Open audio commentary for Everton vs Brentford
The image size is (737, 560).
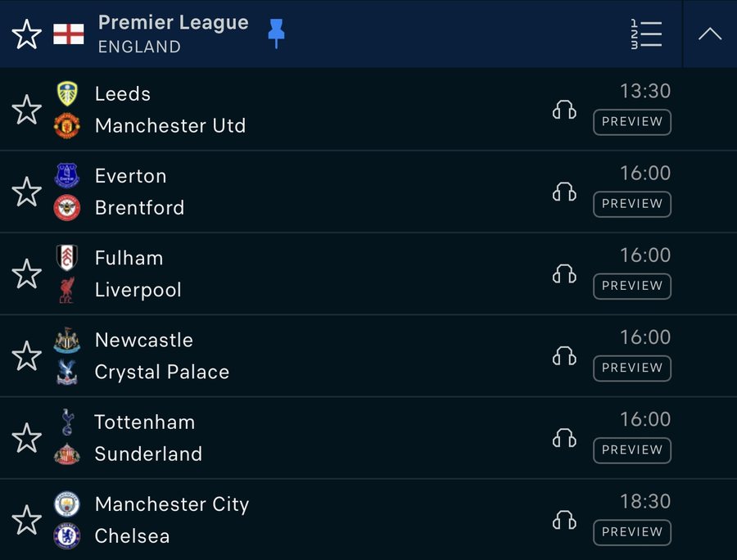(564, 192)
